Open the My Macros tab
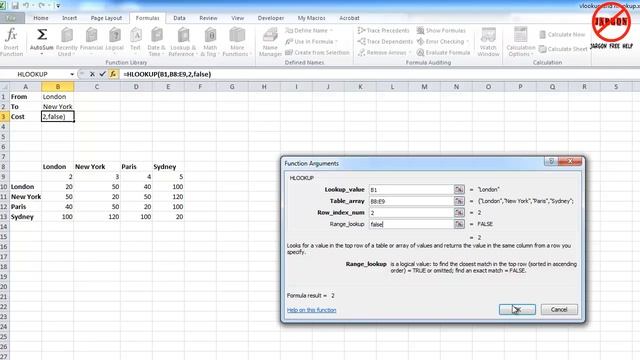640x360 pixels. 311,18
